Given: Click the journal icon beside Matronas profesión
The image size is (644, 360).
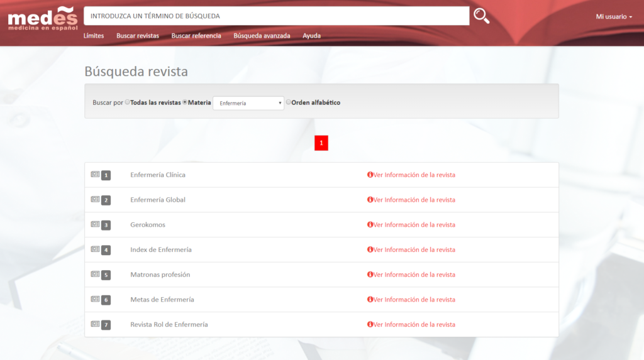Looking at the screenshot, I should [96, 275].
